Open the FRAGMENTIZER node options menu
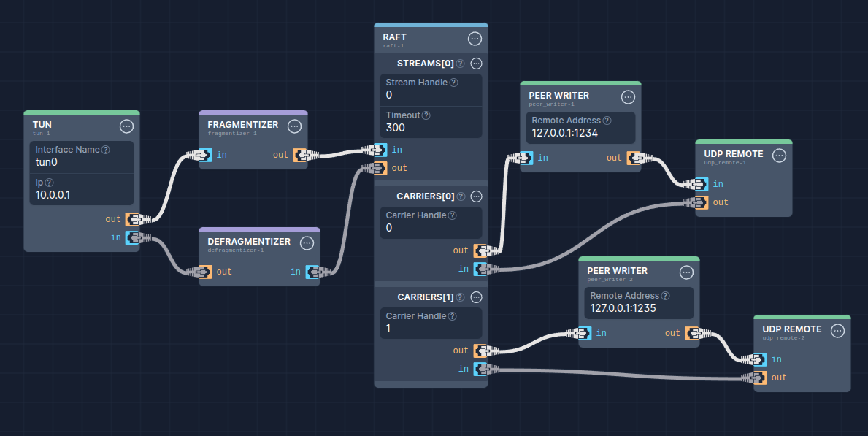Screen dimensions: 868x436 tap(294, 126)
